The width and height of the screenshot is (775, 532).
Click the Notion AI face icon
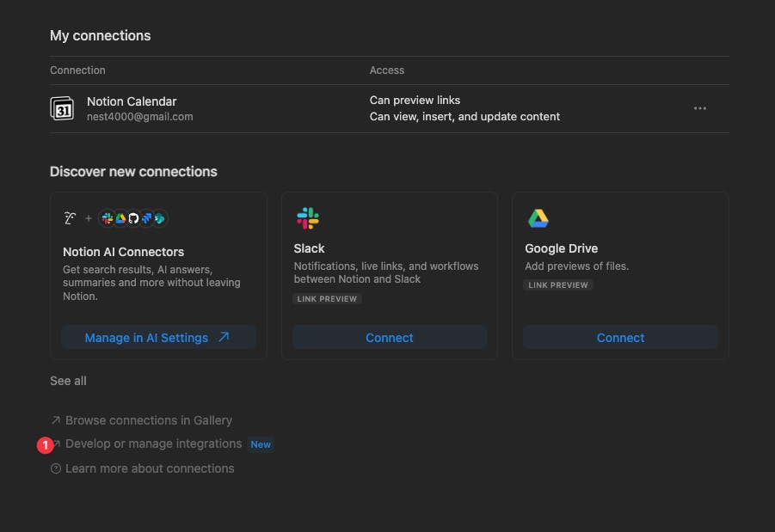tap(71, 218)
